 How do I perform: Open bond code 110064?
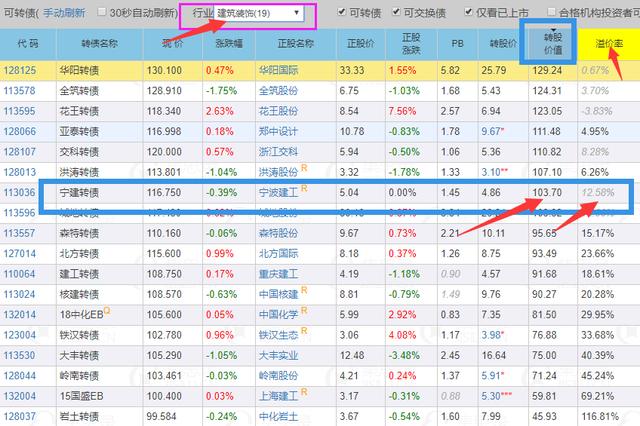tap(20, 274)
